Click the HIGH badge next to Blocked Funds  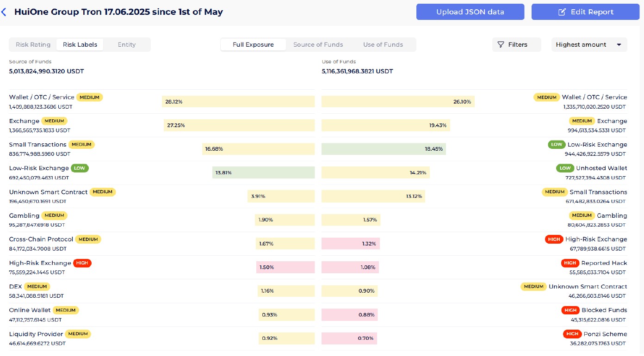pyautogui.click(x=570, y=310)
